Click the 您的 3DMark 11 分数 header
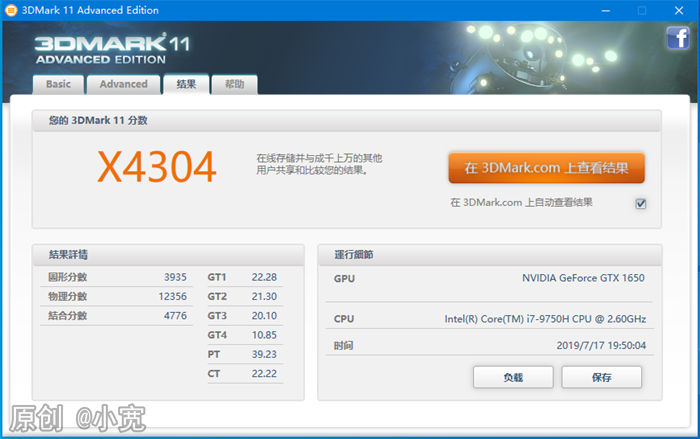This screenshot has height=439, width=700. (x=346, y=121)
